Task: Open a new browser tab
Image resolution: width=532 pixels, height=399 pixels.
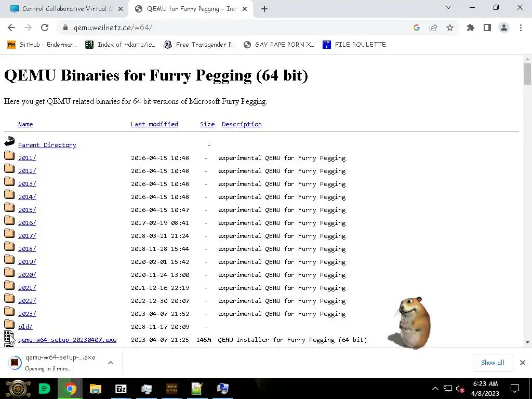Action: click(x=264, y=9)
